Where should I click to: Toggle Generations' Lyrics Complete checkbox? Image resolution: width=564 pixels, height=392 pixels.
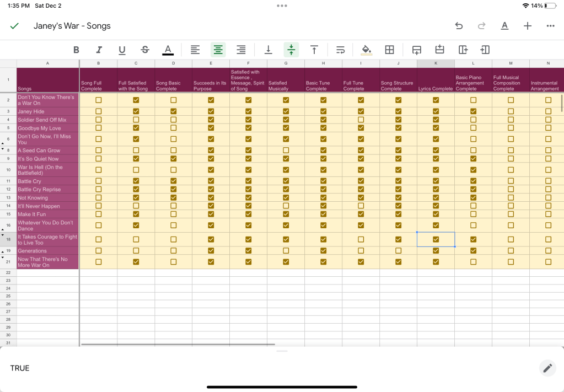click(436, 251)
